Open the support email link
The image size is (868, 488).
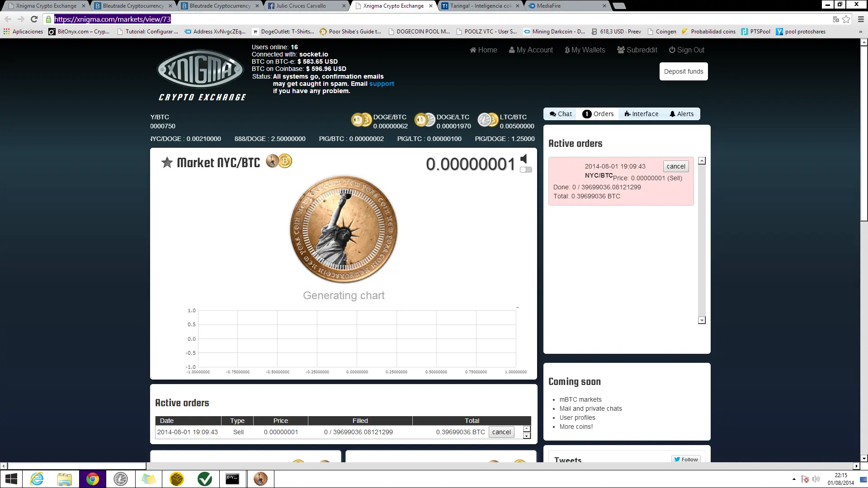tap(382, 84)
